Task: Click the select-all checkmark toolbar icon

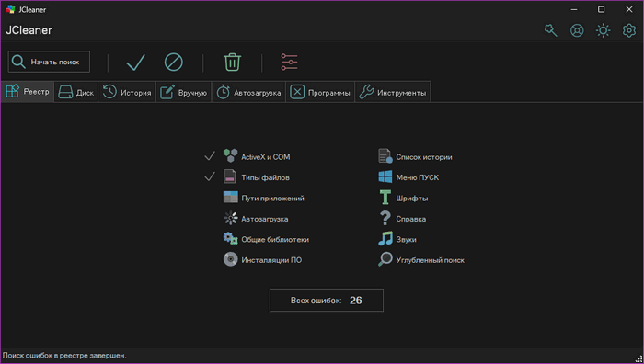Action: [x=135, y=63]
